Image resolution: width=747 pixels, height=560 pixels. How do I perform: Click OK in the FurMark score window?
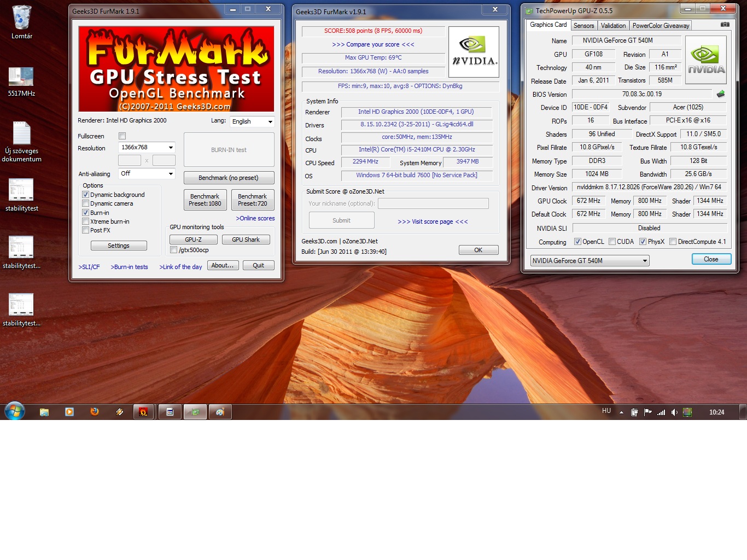tap(478, 250)
